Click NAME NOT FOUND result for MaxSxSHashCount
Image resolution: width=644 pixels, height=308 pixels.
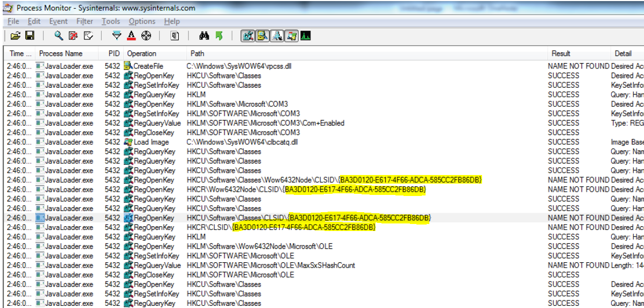pos(578,265)
